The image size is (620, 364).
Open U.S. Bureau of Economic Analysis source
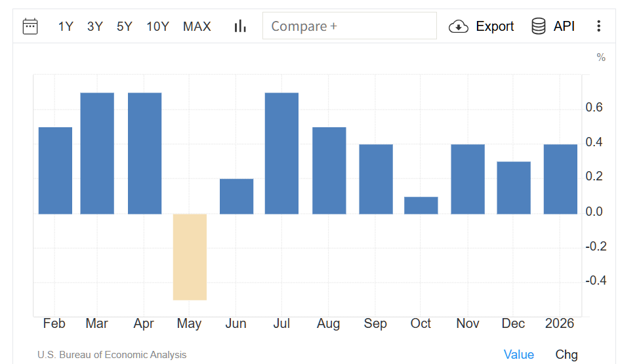click(112, 355)
